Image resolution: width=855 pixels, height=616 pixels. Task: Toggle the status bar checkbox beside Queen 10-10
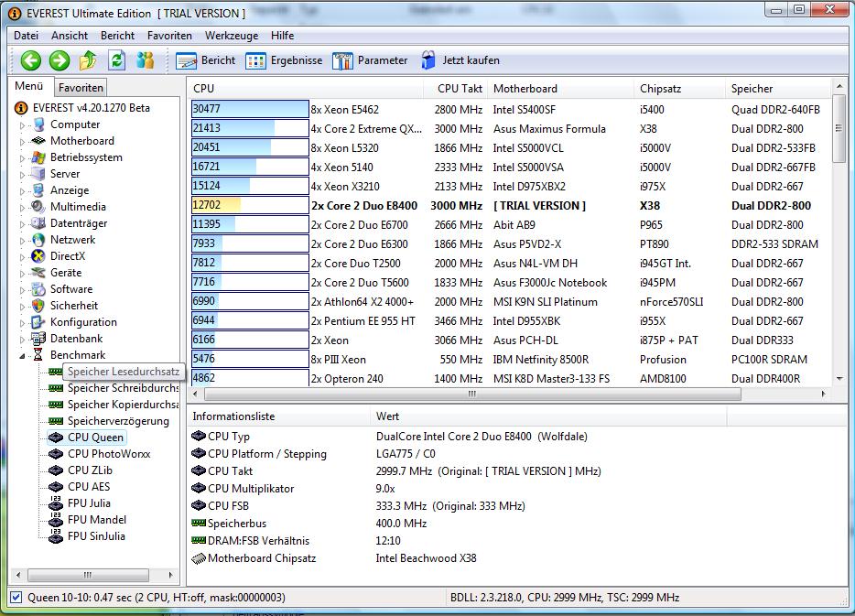coord(16,598)
